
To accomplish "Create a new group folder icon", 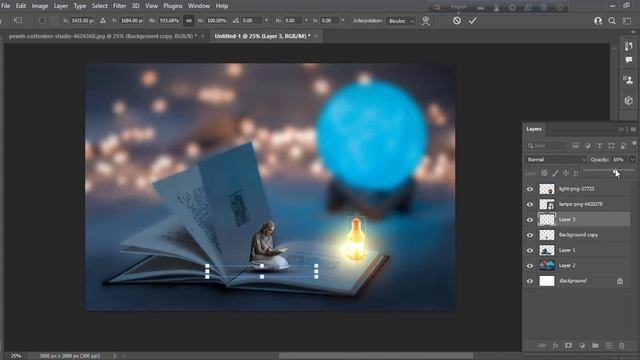I will [x=595, y=346].
